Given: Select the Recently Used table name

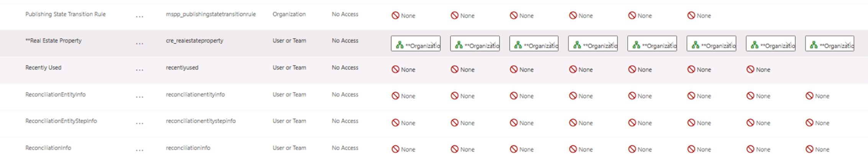Looking at the screenshot, I should pos(43,67).
